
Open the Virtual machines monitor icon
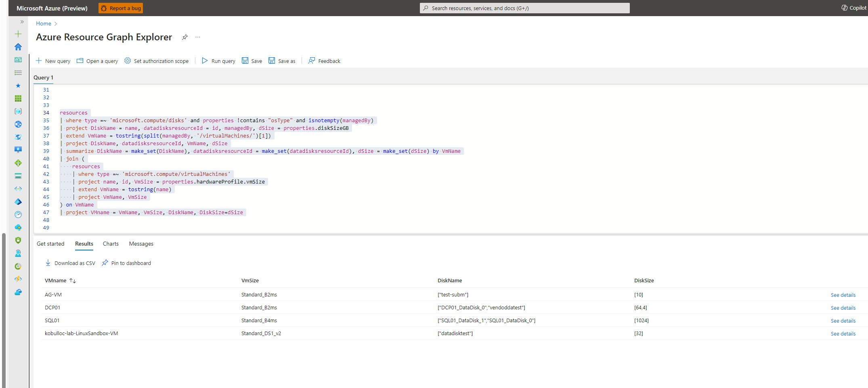click(x=18, y=150)
